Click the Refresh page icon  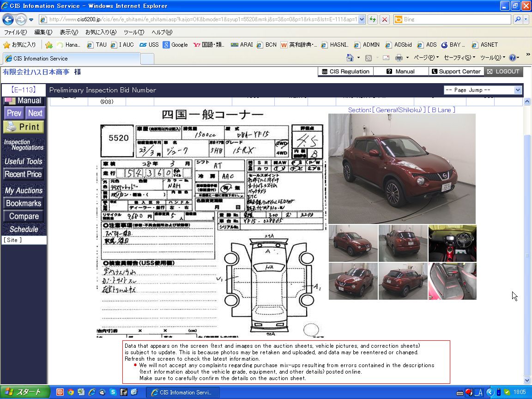[372, 19]
